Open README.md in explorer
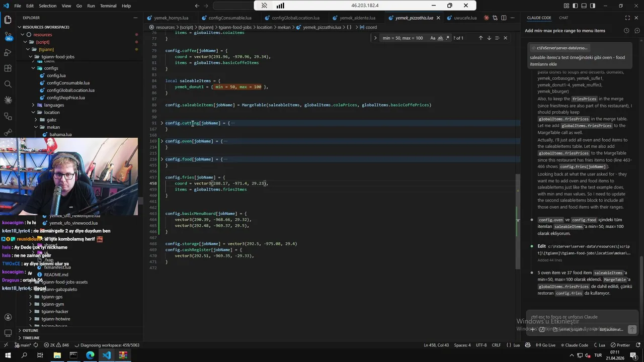This screenshot has height=362, width=644. (x=56, y=275)
